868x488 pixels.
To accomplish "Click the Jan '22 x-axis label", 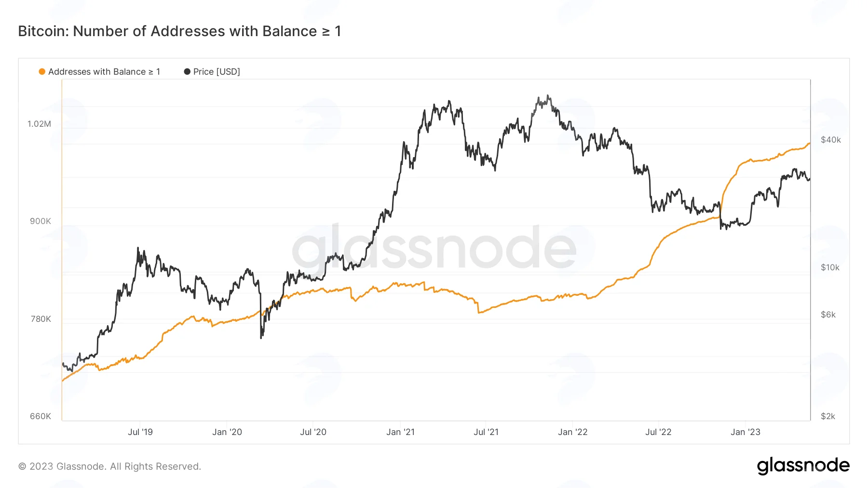I will pyautogui.click(x=573, y=432).
